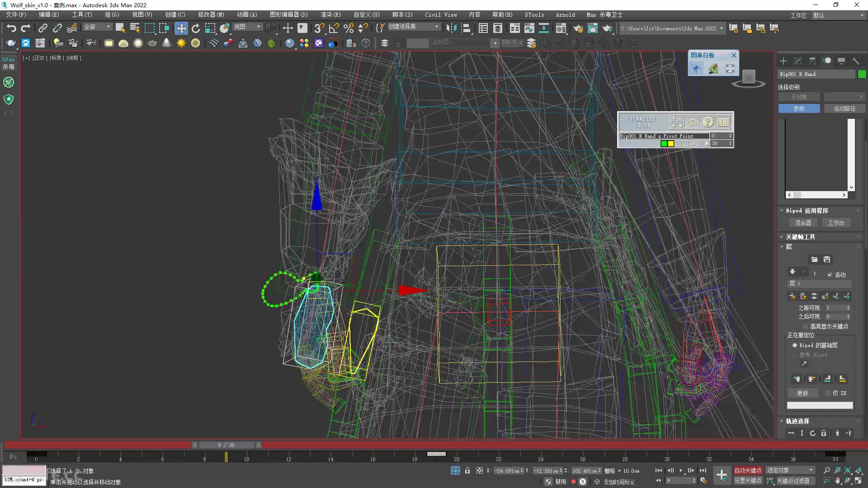Click the 混合器 button

coord(803,223)
